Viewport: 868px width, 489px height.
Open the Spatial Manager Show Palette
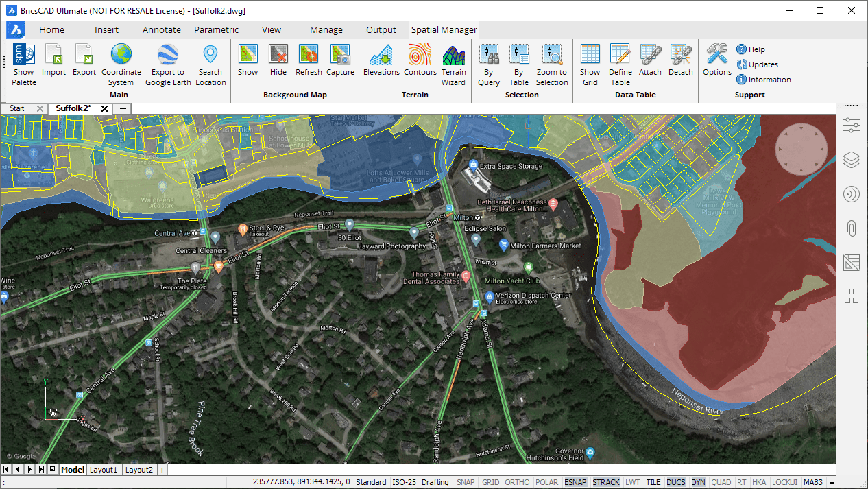pyautogui.click(x=23, y=64)
